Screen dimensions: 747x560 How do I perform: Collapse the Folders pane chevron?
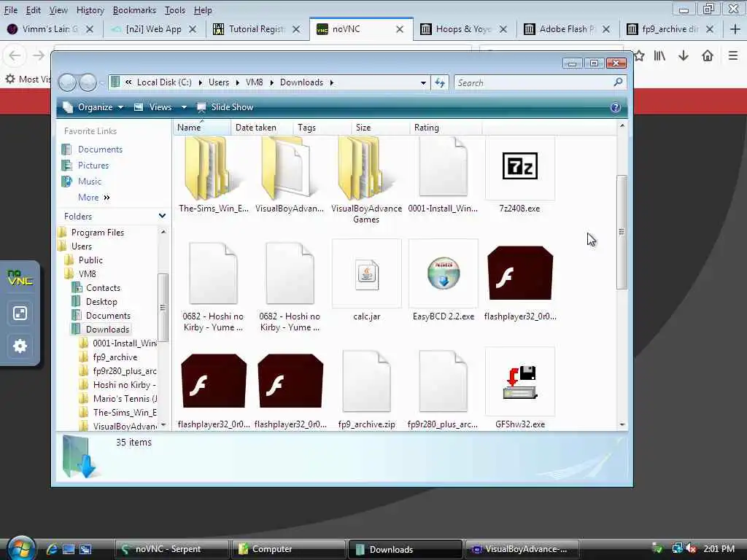click(162, 216)
